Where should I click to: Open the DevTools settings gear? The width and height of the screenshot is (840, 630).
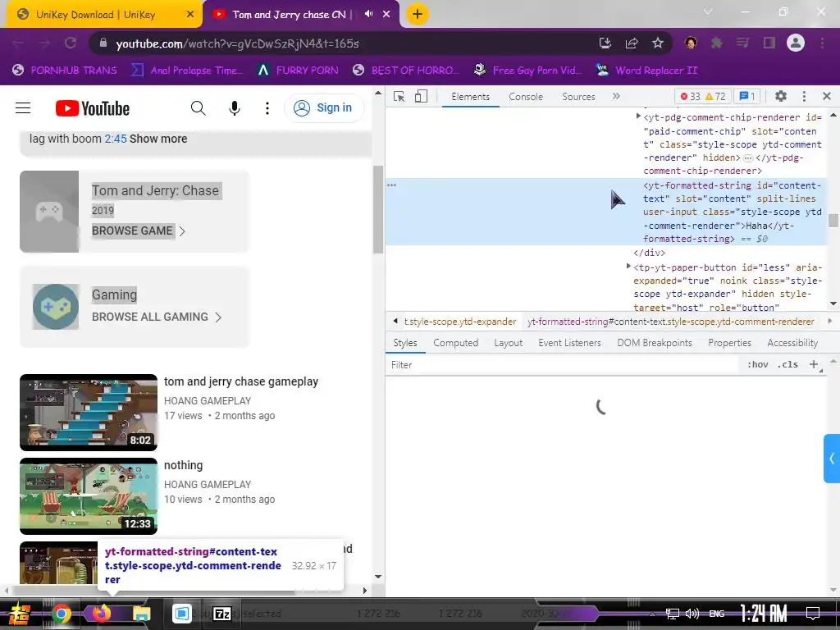pyautogui.click(x=781, y=97)
